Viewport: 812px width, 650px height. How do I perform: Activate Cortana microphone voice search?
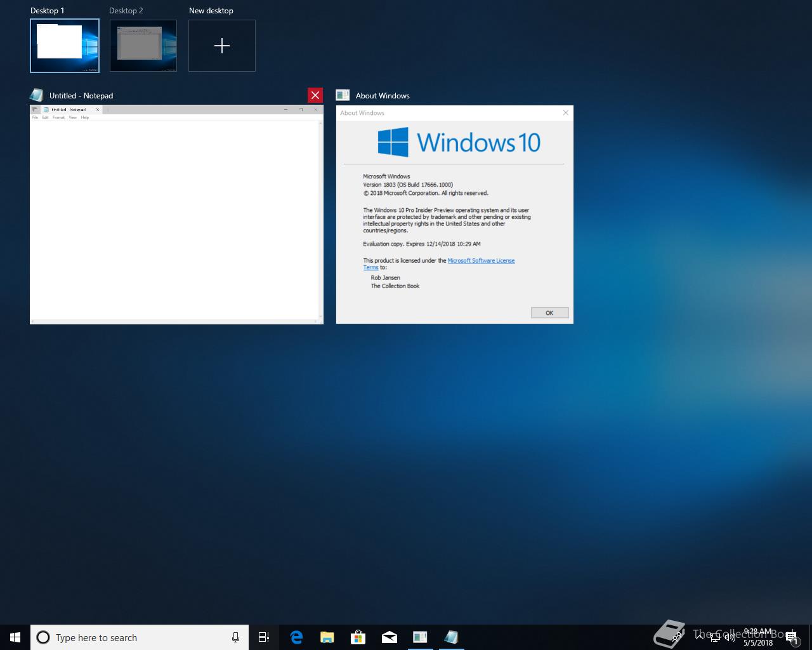point(235,637)
